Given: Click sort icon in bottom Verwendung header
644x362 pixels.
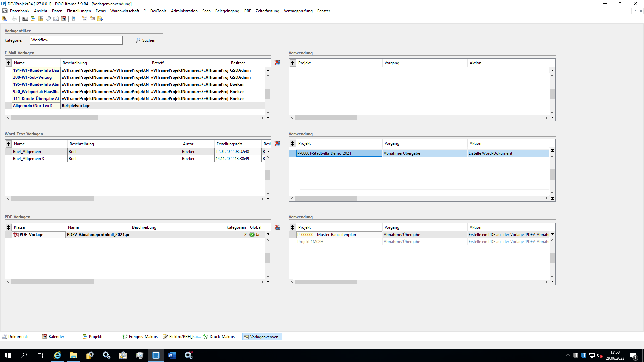Looking at the screenshot, I should click(x=293, y=227).
